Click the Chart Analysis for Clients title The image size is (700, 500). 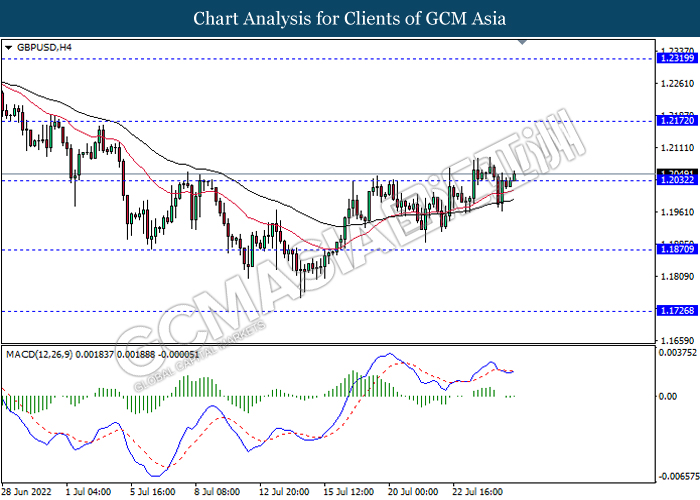pyautogui.click(x=350, y=18)
